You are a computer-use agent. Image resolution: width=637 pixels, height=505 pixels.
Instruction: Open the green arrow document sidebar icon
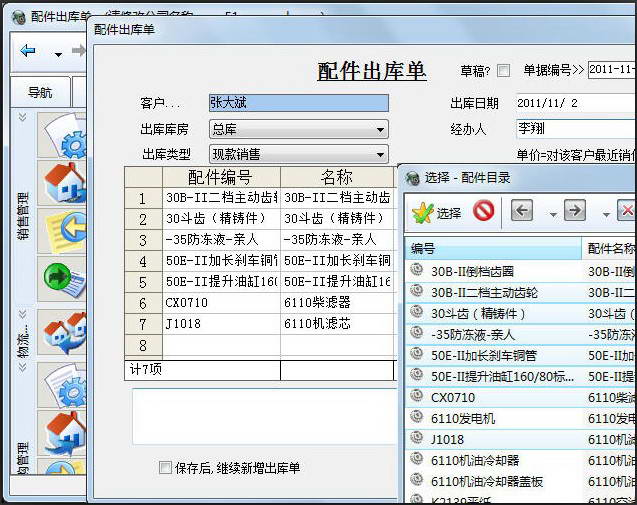62,279
